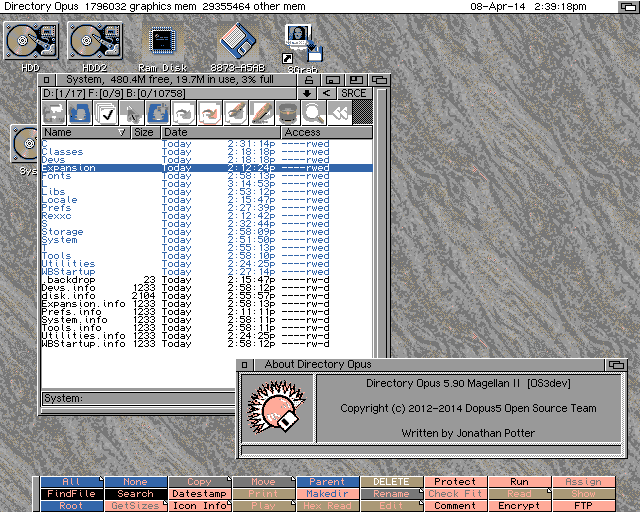Select the Prefs.info file row
640x512 pixels.
[x=207, y=312]
